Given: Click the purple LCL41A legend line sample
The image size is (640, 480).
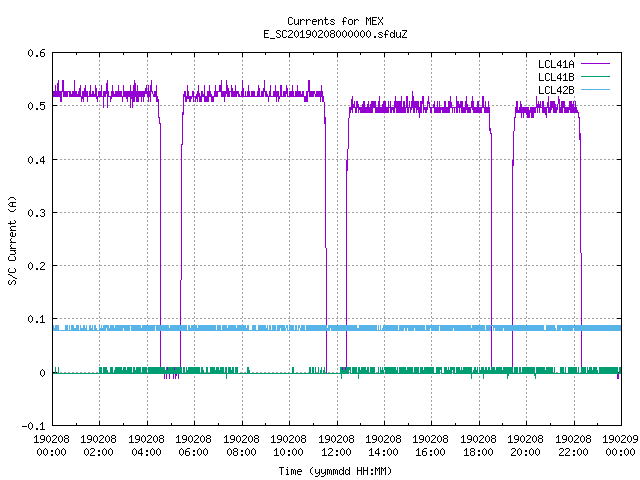Looking at the screenshot, I should [595, 64].
